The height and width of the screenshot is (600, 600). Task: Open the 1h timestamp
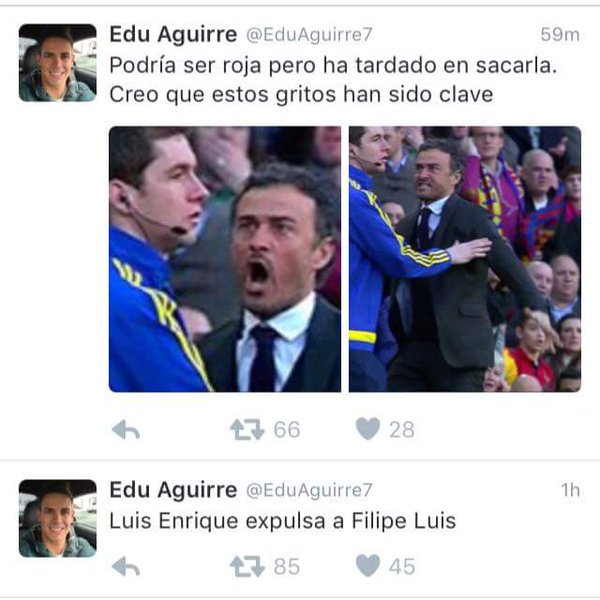pyautogui.click(x=571, y=491)
